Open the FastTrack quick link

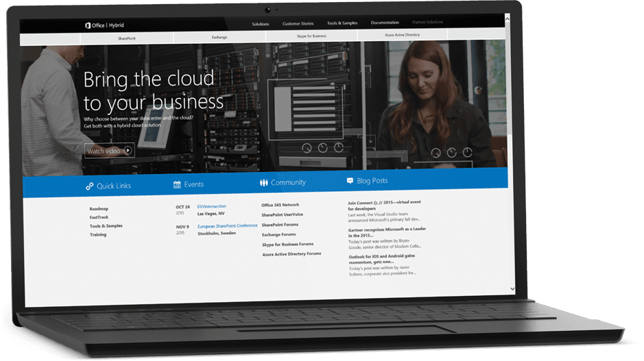click(x=99, y=217)
